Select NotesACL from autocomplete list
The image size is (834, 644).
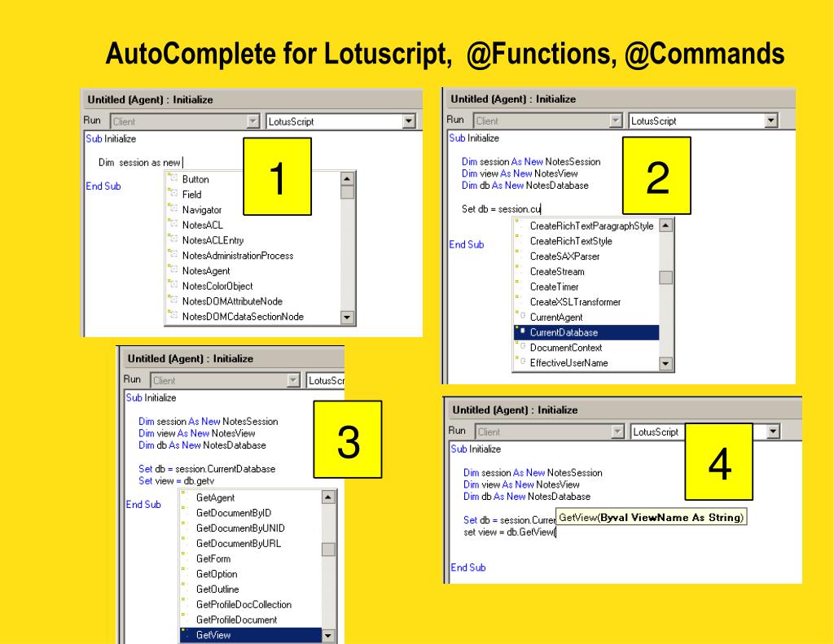pyautogui.click(x=203, y=225)
